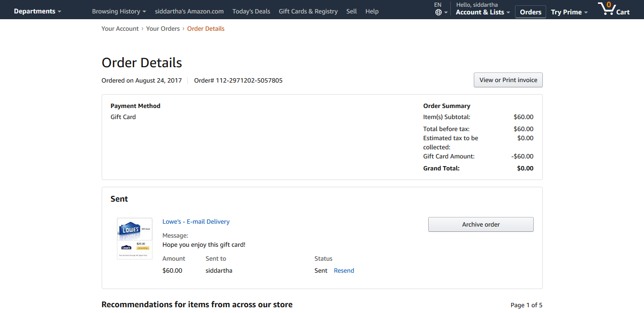Open the Sell page
The width and height of the screenshot is (644, 313).
pyautogui.click(x=351, y=11)
